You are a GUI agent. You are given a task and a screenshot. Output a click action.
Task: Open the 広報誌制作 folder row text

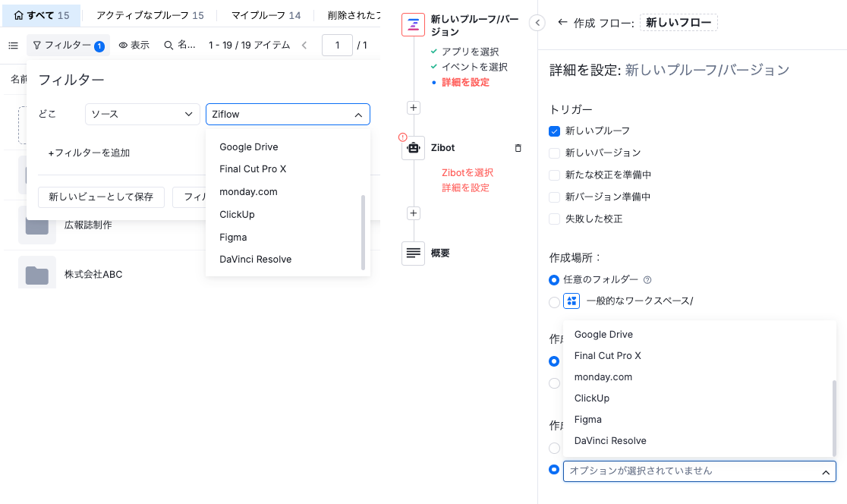[88, 225]
